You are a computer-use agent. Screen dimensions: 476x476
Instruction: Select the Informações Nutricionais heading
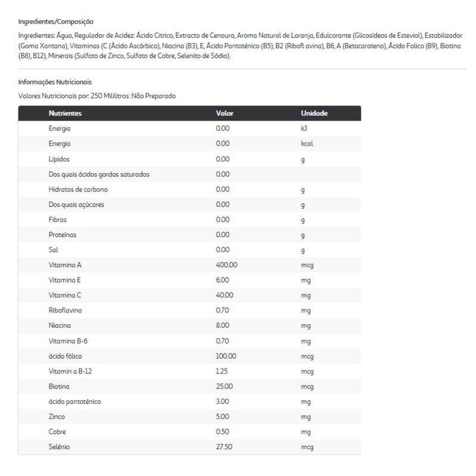click(x=55, y=82)
